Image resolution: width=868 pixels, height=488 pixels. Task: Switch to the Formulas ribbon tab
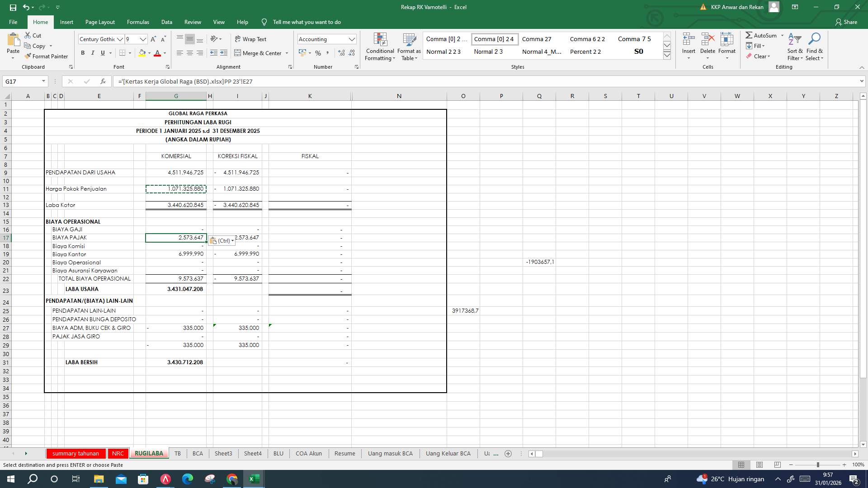coord(138,22)
